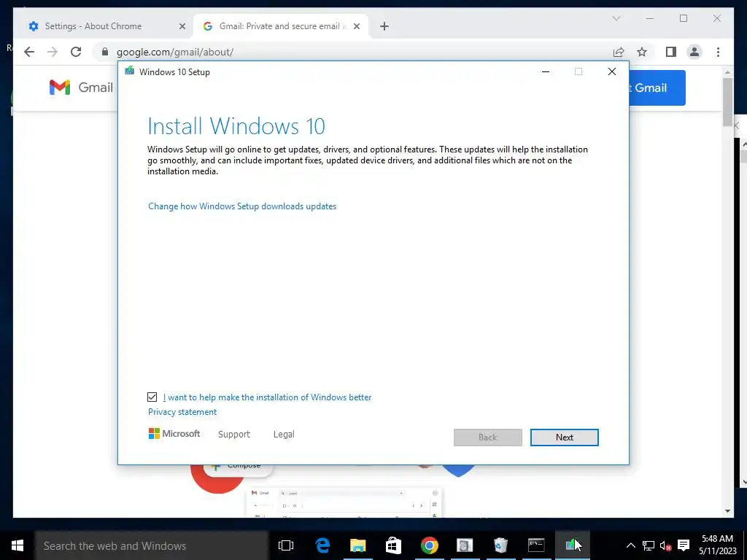Click the blue Gmail button on page

[657, 87]
